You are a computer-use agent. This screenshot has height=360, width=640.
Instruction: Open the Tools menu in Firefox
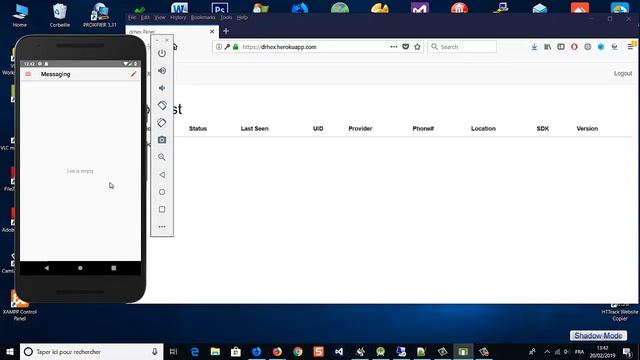click(x=226, y=17)
